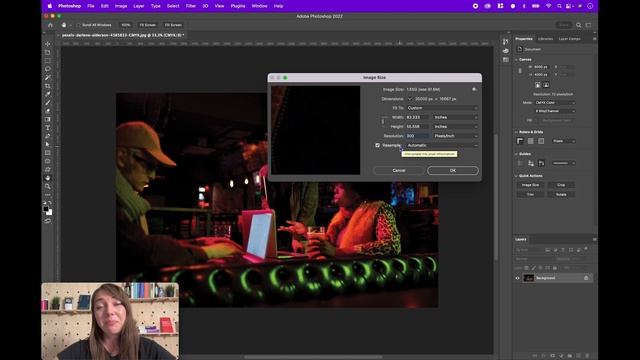Open the Resolution units dropdown
The height and width of the screenshot is (360, 640).
pyautogui.click(x=456, y=136)
